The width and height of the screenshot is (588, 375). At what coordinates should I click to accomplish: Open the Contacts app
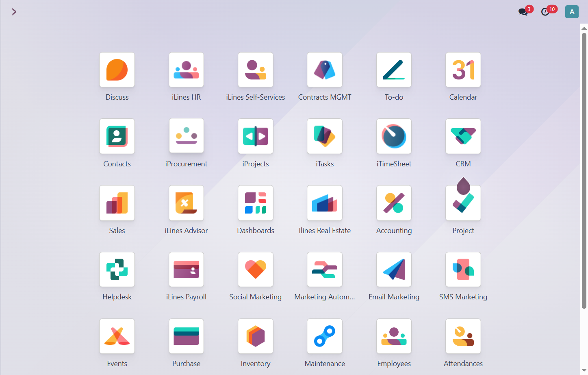click(117, 136)
